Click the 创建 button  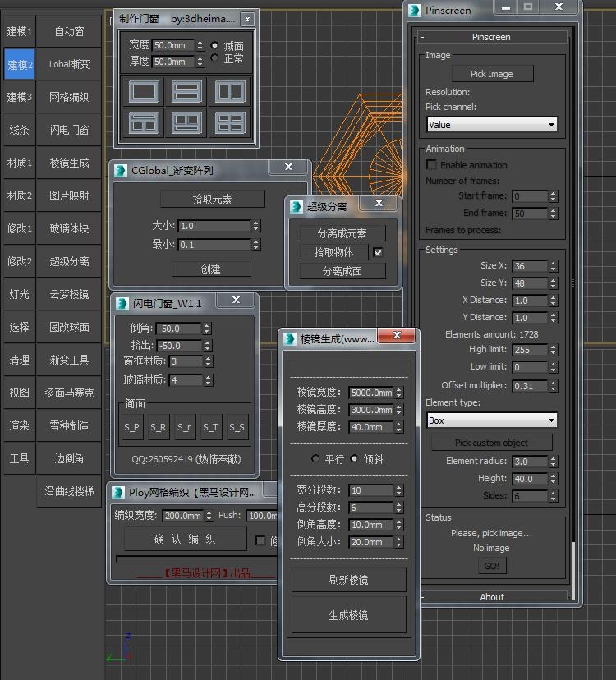211,269
